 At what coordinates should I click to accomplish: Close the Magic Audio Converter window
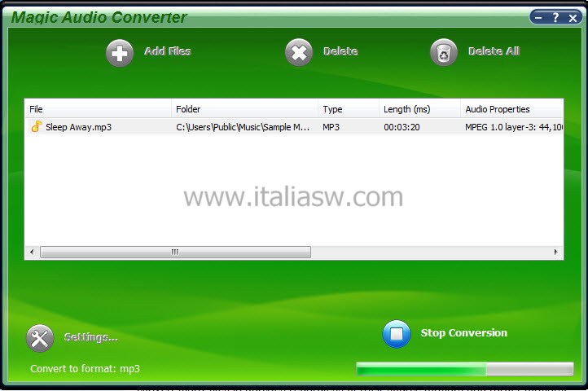coord(573,18)
